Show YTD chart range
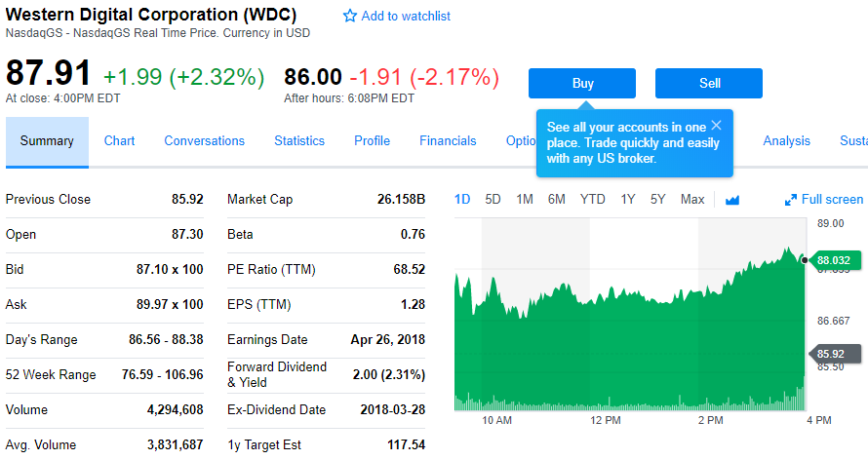 click(x=592, y=200)
